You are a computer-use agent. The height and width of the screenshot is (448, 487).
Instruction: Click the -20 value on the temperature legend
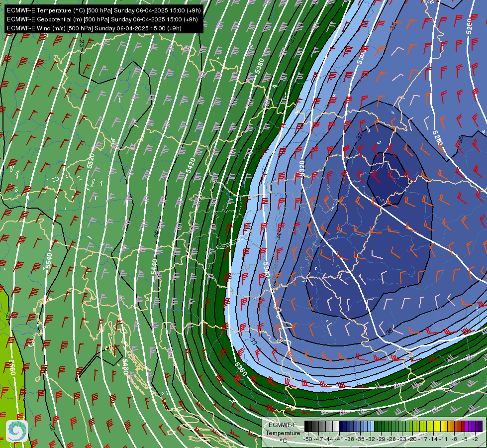(x=412, y=439)
